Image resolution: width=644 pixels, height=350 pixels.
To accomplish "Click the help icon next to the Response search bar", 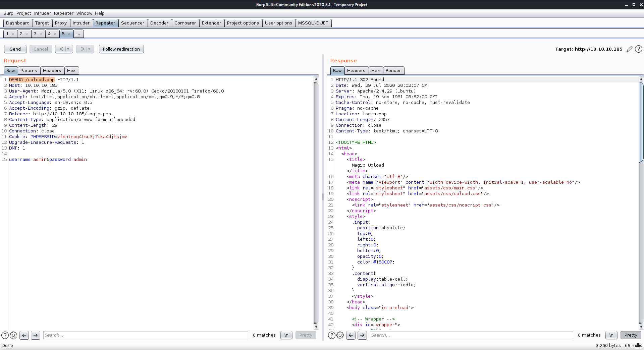I will tap(331, 335).
